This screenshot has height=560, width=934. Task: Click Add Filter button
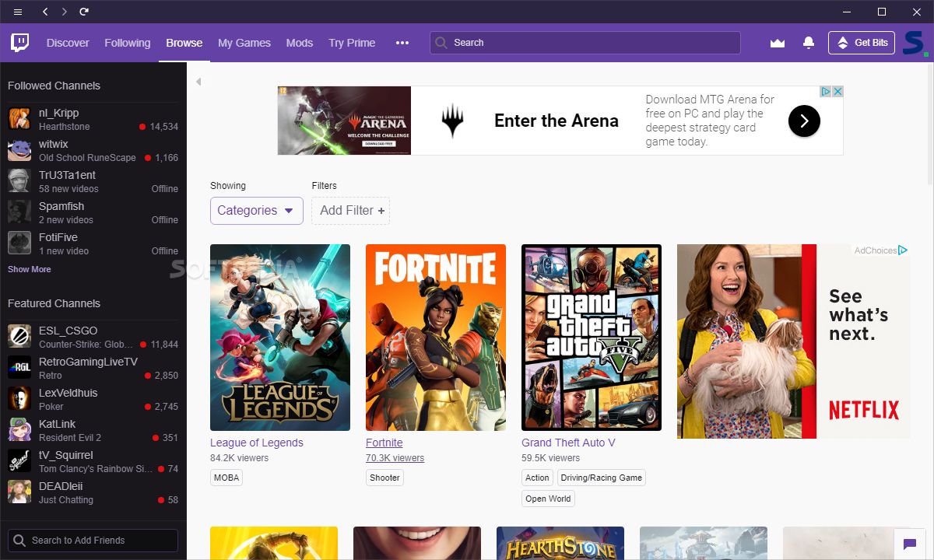[351, 211]
